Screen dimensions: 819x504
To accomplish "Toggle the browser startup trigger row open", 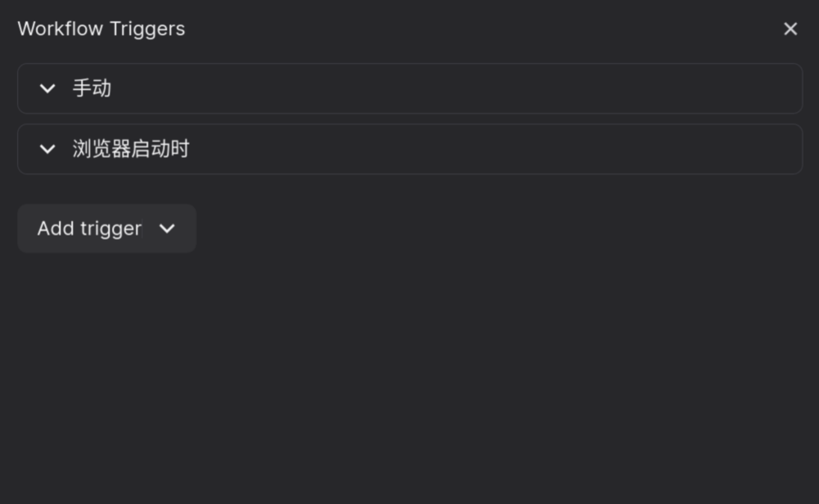I will (x=410, y=149).
